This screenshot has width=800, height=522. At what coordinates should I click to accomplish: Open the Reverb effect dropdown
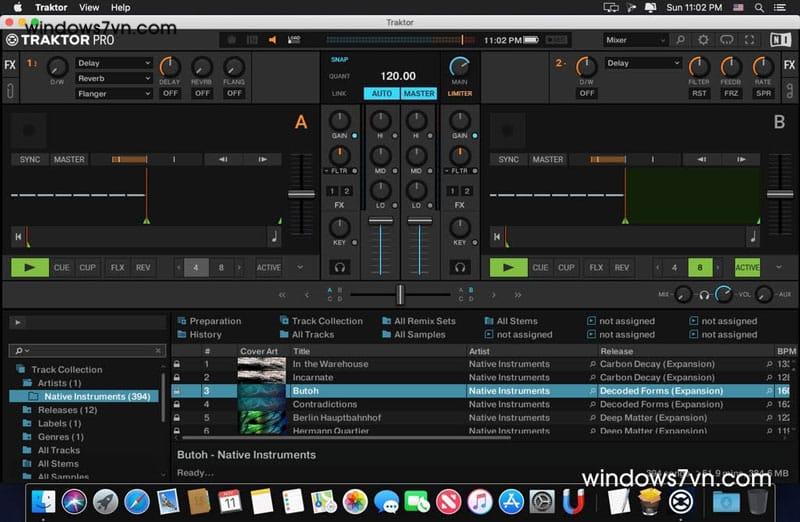point(114,79)
